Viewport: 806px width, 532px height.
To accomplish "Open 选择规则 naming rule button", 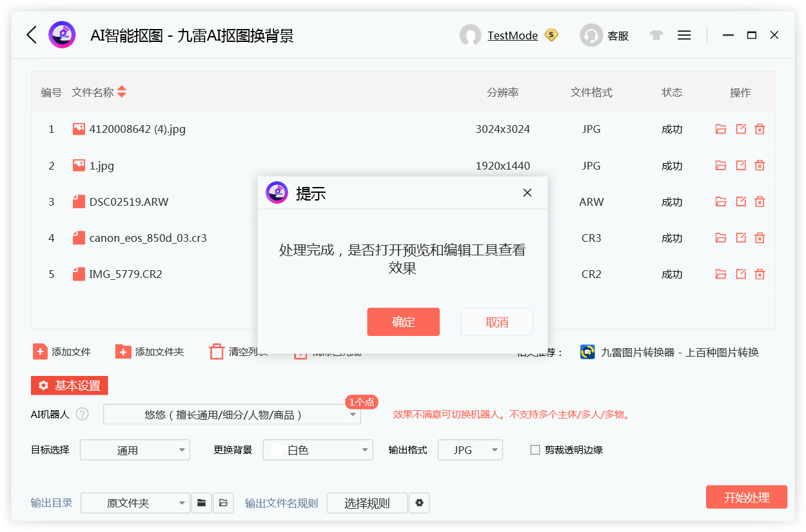I will click(367, 503).
